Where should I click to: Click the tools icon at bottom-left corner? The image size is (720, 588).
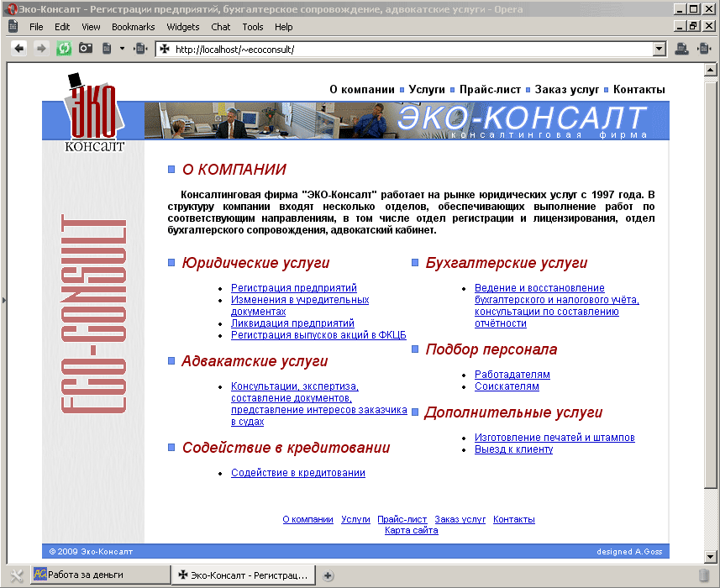(16, 575)
